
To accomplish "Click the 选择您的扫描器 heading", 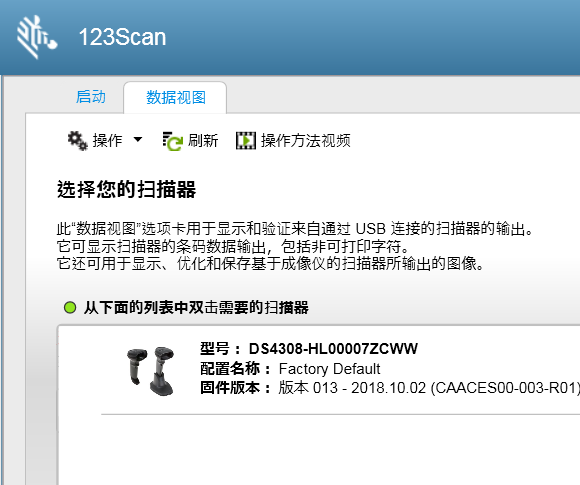I will click(127, 189).
